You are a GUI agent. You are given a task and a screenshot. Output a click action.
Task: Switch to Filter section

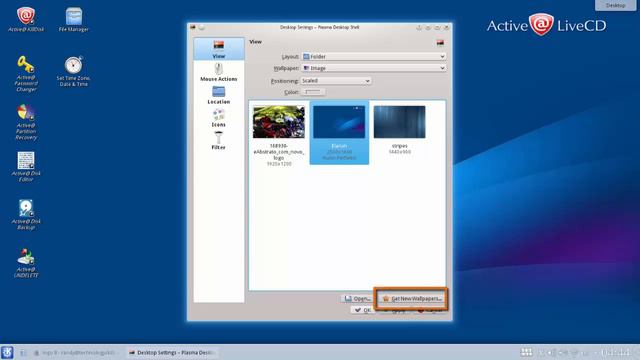(x=219, y=141)
